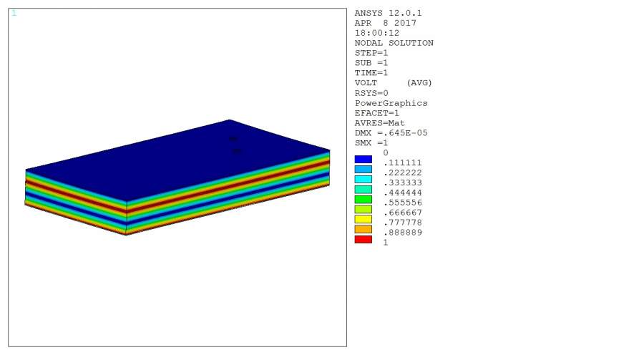Click the 'AVRES=Mat' text
The height and width of the screenshot is (355, 644).
(380, 123)
